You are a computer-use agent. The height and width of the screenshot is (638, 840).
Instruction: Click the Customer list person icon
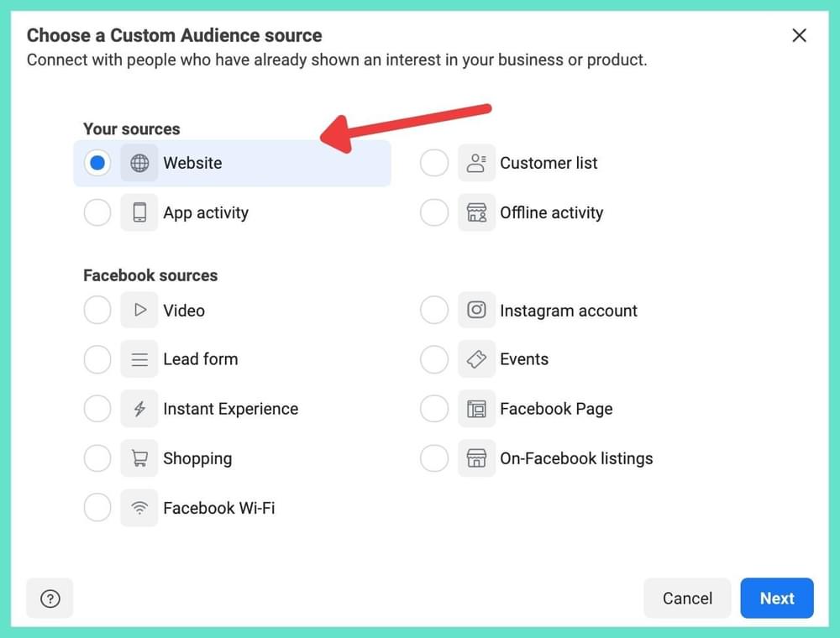476,163
